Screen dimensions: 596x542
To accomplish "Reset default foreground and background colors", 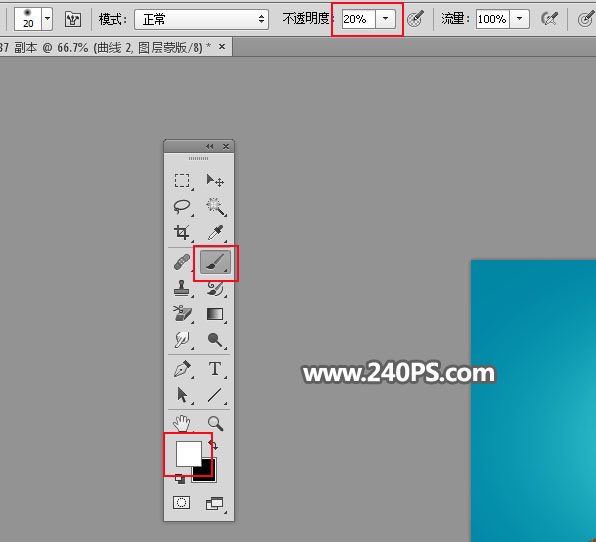I will click(179, 479).
